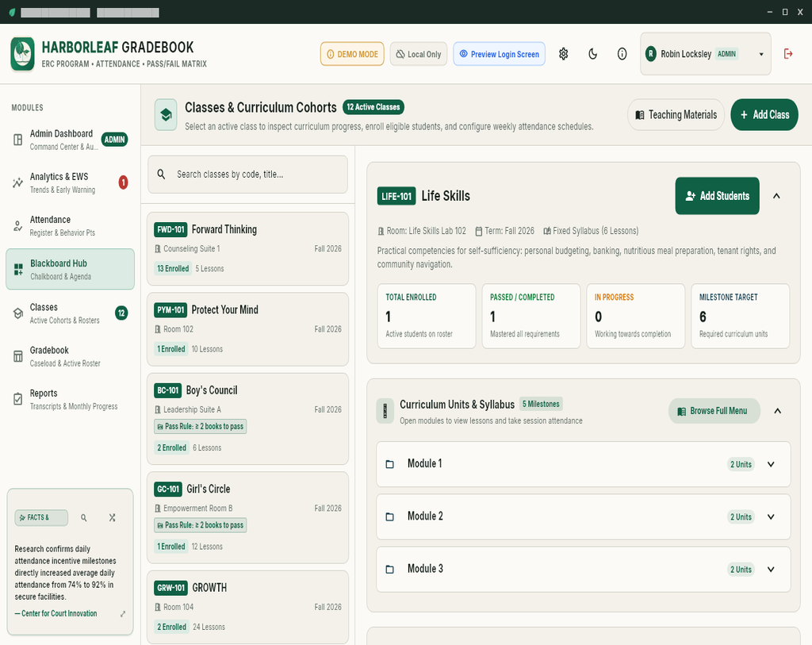Follow the Center for Court Innovation link

pyautogui.click(x=56, y=613)
